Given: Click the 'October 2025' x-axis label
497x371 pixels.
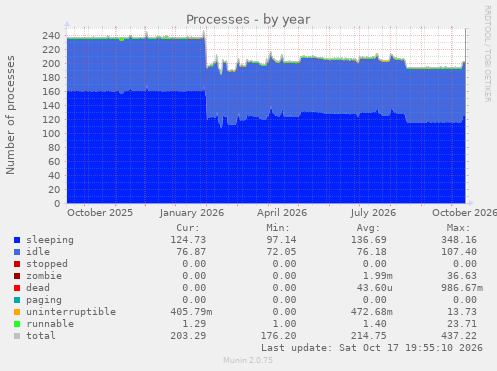Looking at the screenshot, I should point(100,213).
